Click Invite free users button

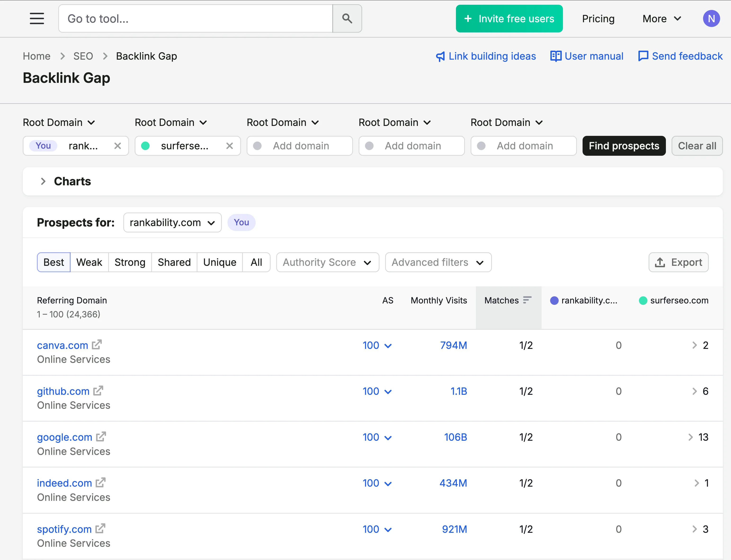tap(509, 19)
